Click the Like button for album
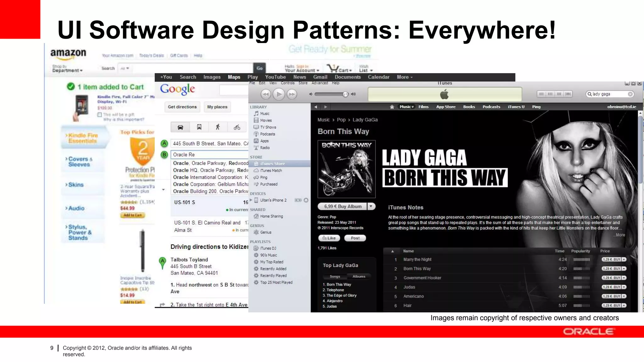This screenshot has height=362, width=644. point(329,238)
